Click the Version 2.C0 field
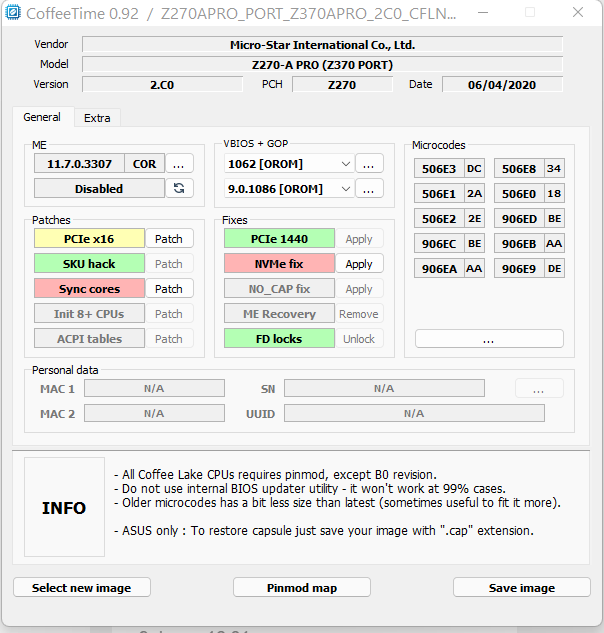 [162, 84]
